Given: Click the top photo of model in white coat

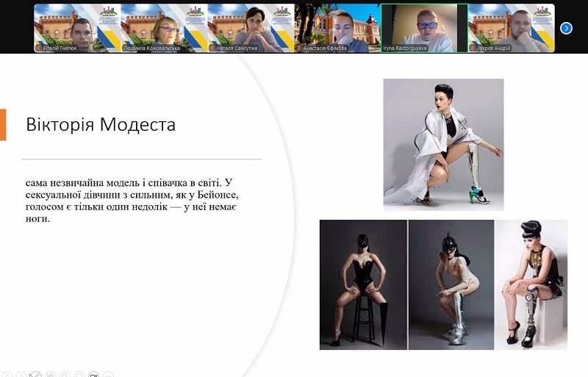Looking at the screenshot, I should [443, 145].
